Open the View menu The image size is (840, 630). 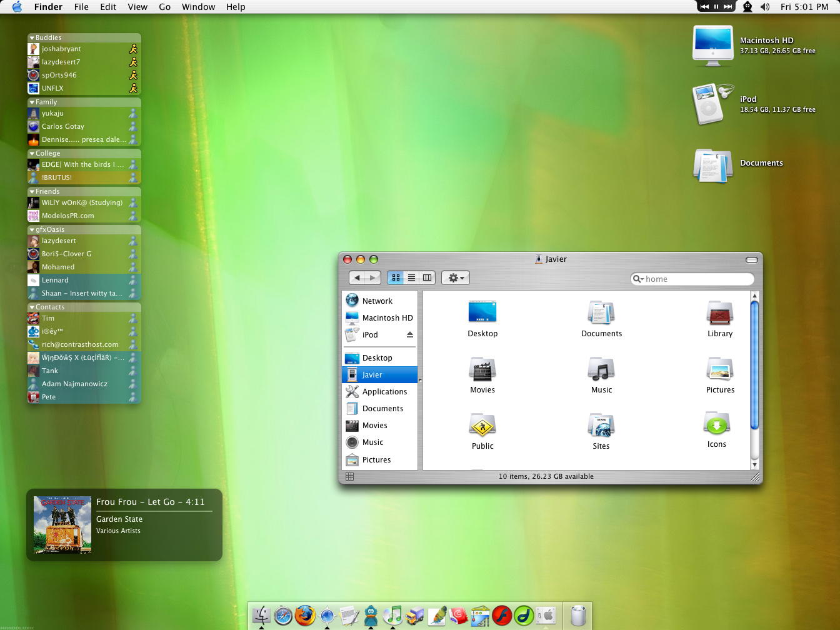pos(137,7)
